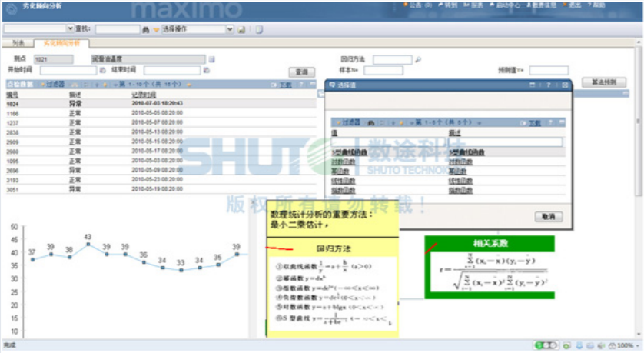Click the 预测值Y input field

549,70
